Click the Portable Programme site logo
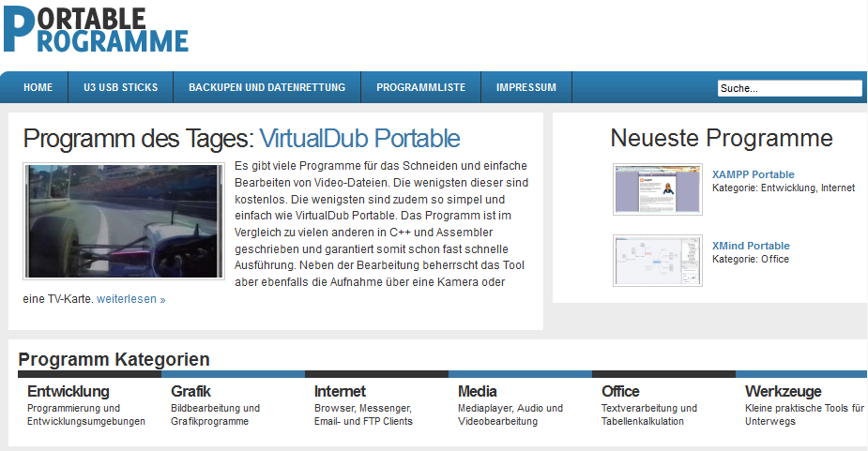 [96, 29]
